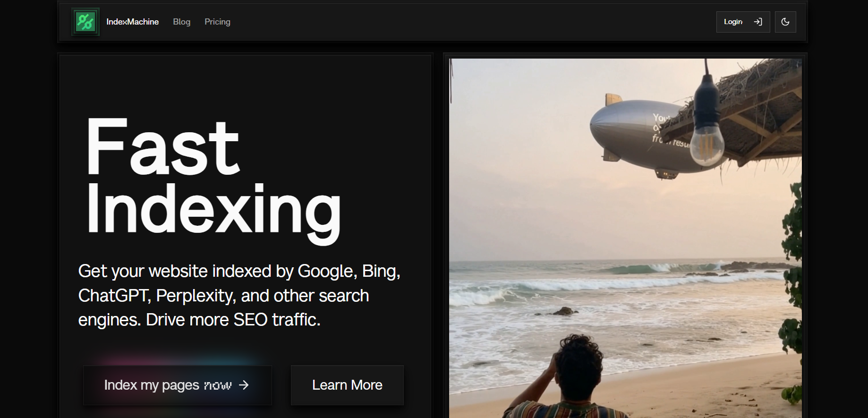
Task: Click the IndexMachine brand name
Action: coord(132,22)
